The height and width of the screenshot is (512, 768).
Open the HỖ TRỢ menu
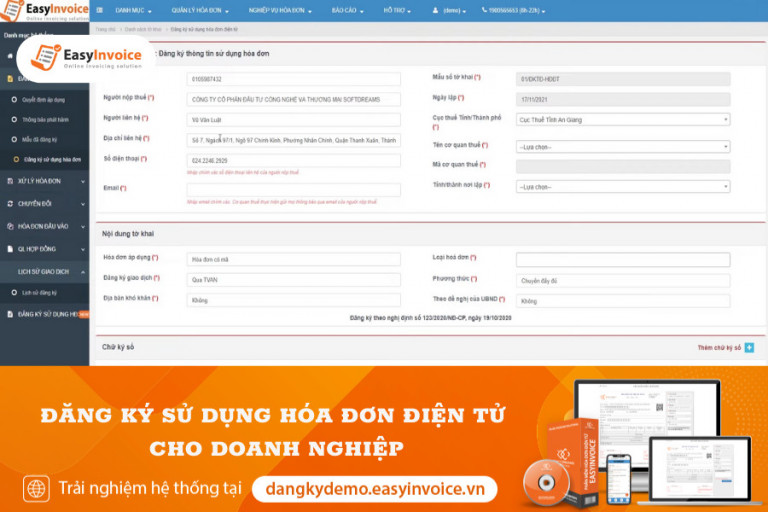point(397,10)
